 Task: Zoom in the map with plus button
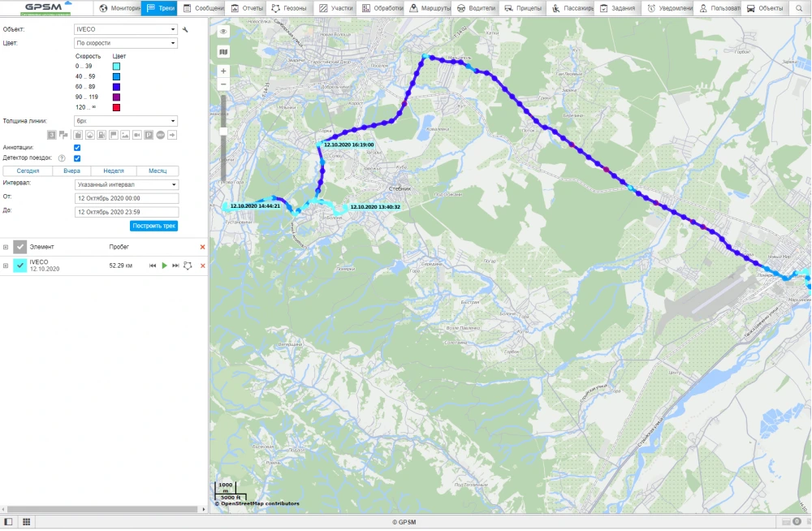pyautogui.click(x=223, y=71)
